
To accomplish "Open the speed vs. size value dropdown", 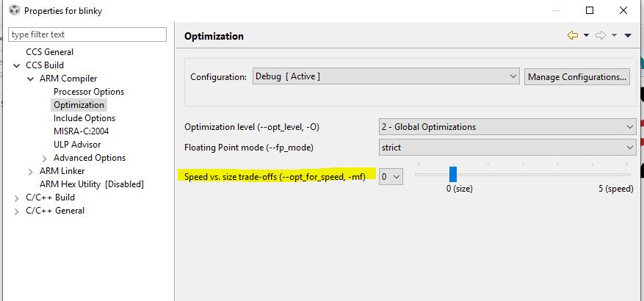I will click(391, 176).
